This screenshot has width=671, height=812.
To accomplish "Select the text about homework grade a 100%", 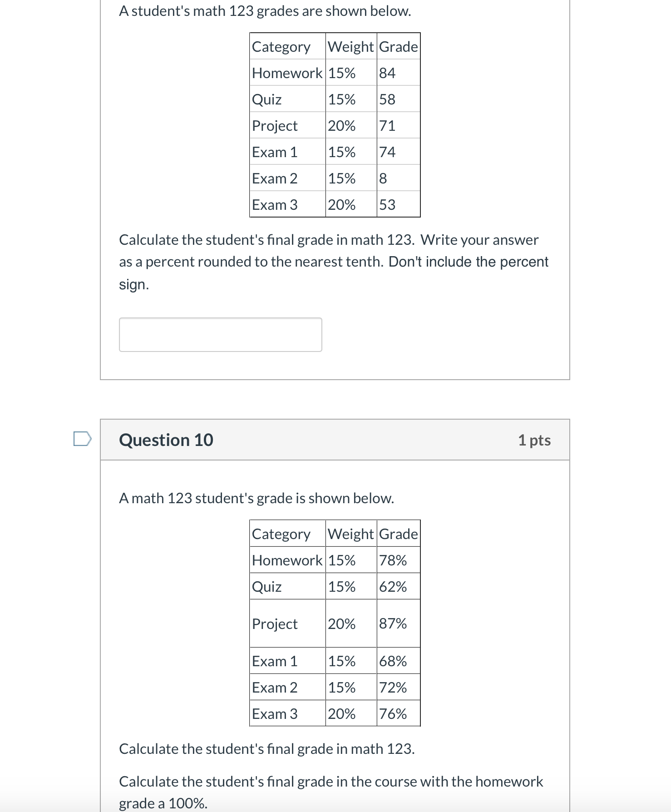I will coord(331,791).
